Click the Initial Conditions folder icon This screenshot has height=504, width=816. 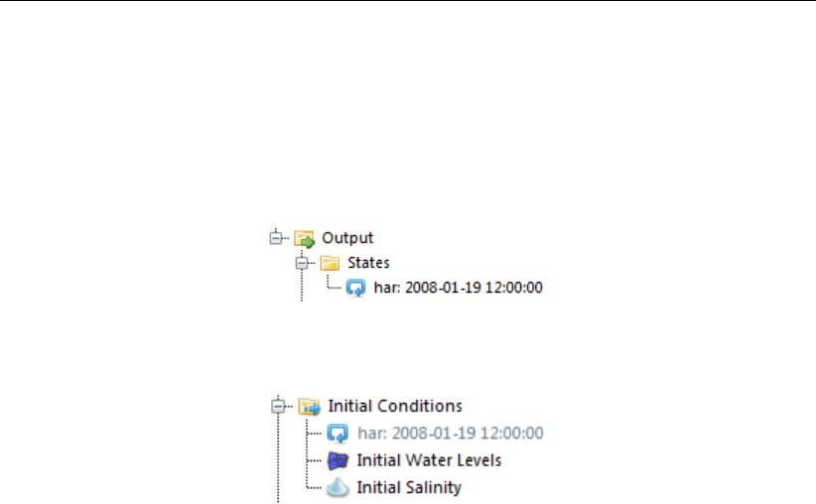pos(310,406)
